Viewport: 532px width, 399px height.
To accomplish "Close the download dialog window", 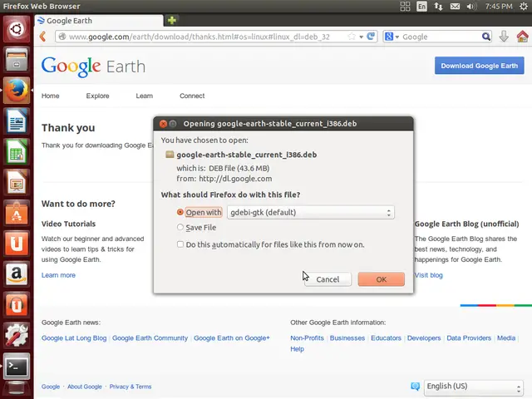I will click(163, 124).
